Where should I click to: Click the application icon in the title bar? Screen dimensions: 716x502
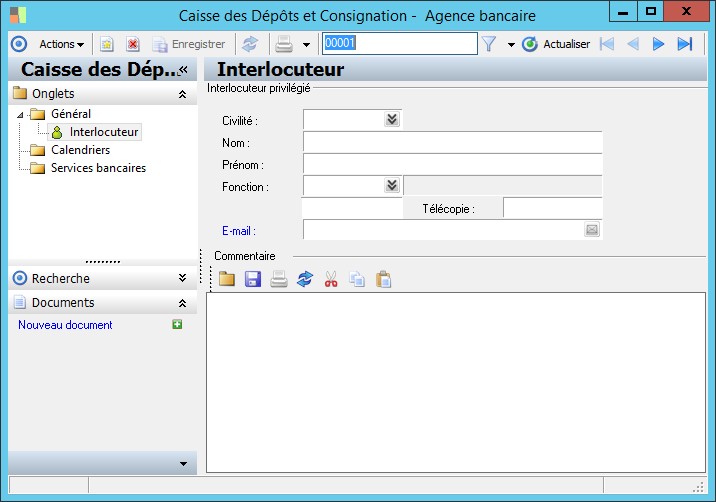(x=18, y=15)
